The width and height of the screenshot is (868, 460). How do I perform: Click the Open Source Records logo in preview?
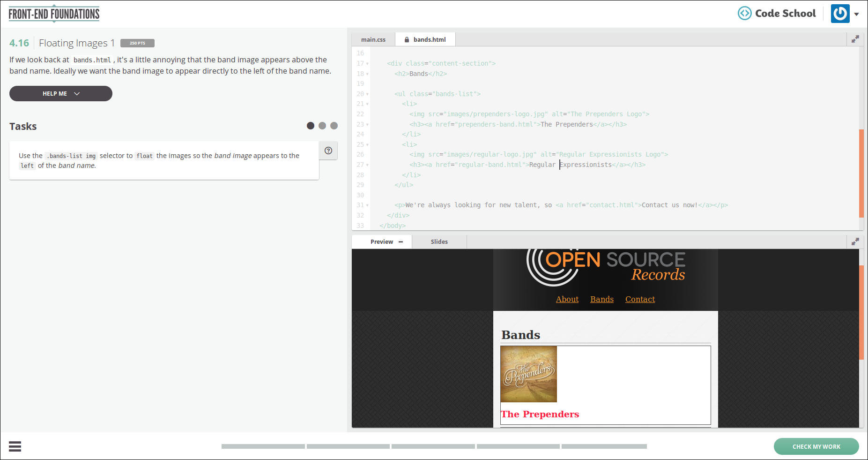click(606, 267)
